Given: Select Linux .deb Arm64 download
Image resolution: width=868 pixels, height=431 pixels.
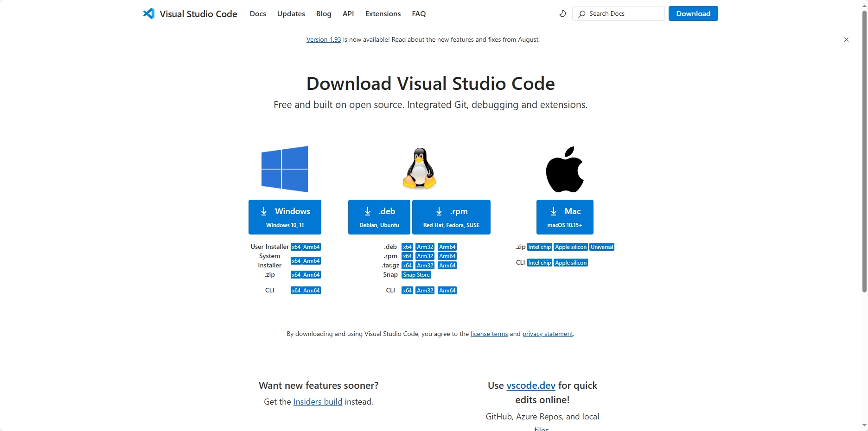Looking at the screenshot, I should (447, 247).
